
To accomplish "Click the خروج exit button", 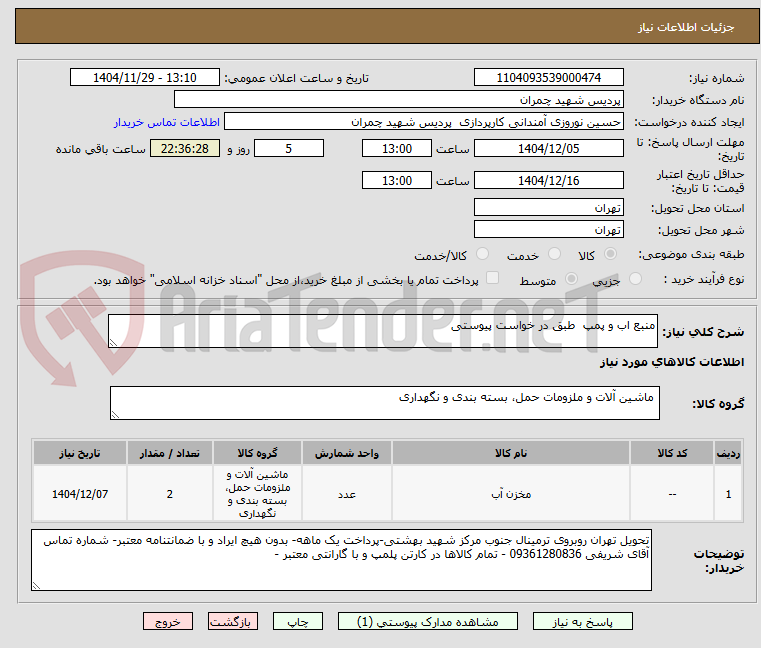I will (x=168, y=621).
